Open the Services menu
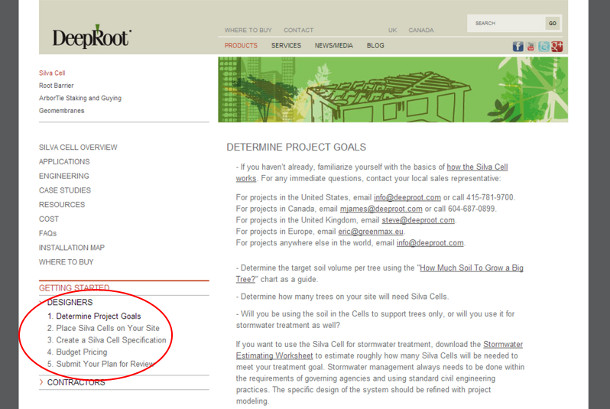 [286, 46]
